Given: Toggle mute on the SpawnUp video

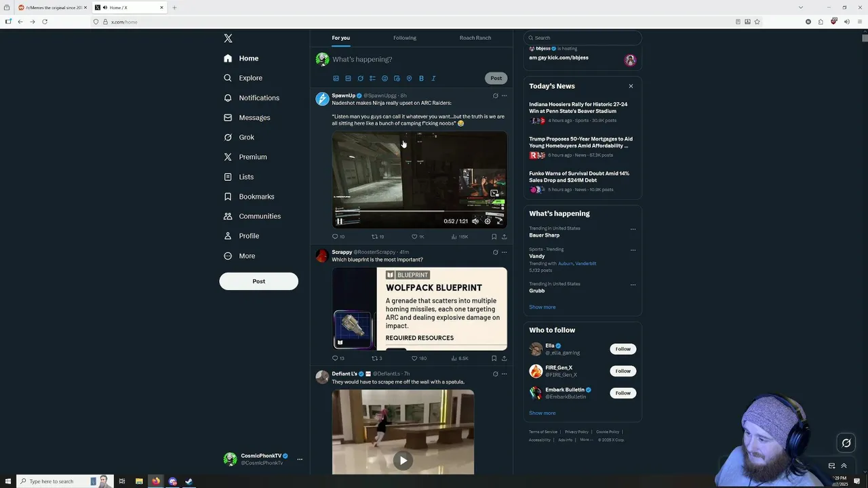Looking at the screenshot, I should 475,221.
